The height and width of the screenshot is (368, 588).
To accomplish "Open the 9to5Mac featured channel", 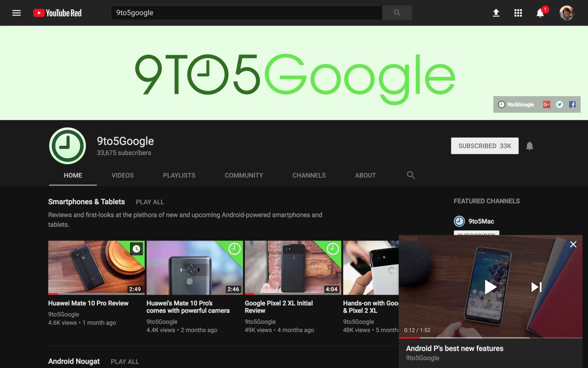I will coord(481,221).
